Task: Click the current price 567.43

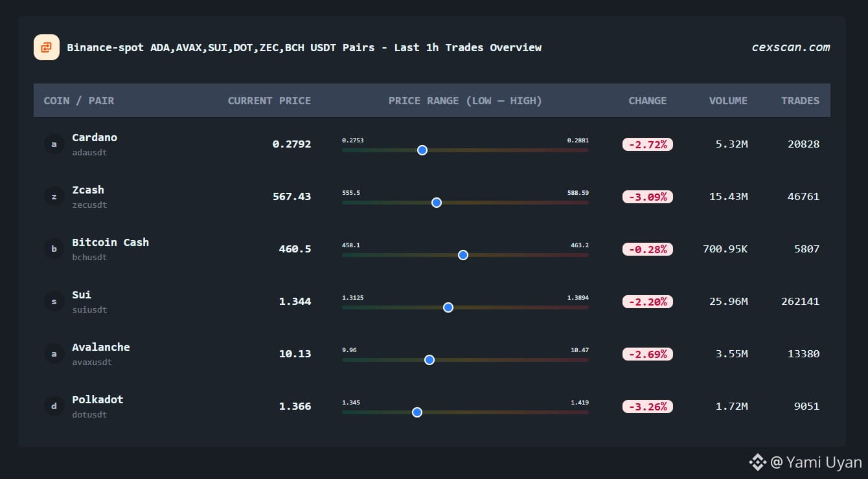Action: point(291,196)
